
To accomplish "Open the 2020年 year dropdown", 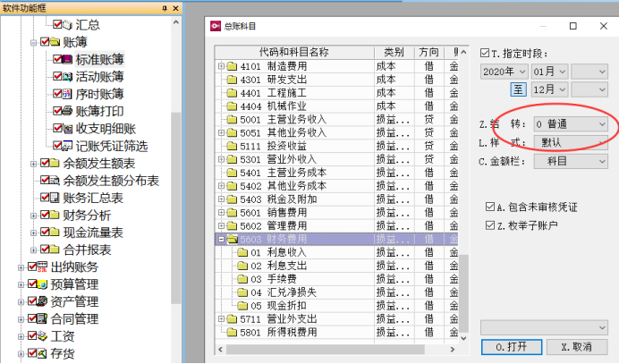I will [505, 71].
